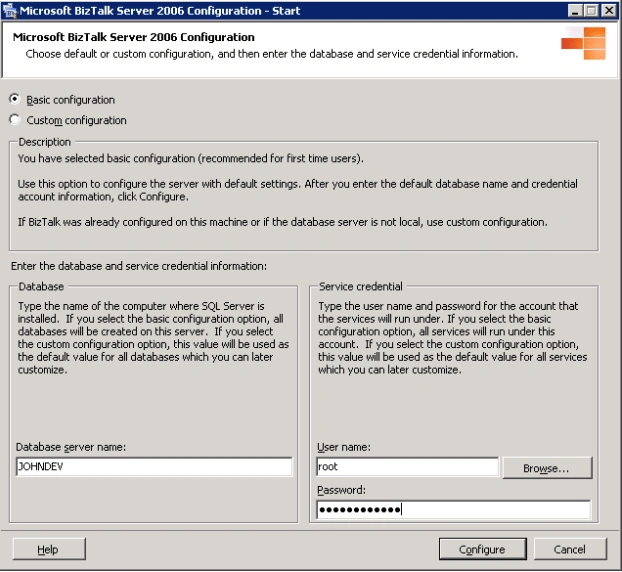
Task: Click the 'Database server name:' label
Action: [x=71, y=447]
